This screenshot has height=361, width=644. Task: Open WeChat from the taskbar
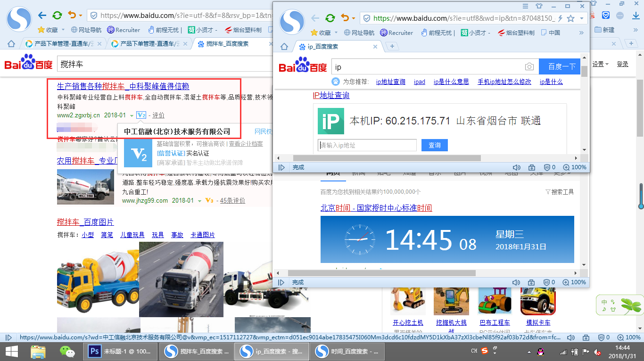point(67,351)
